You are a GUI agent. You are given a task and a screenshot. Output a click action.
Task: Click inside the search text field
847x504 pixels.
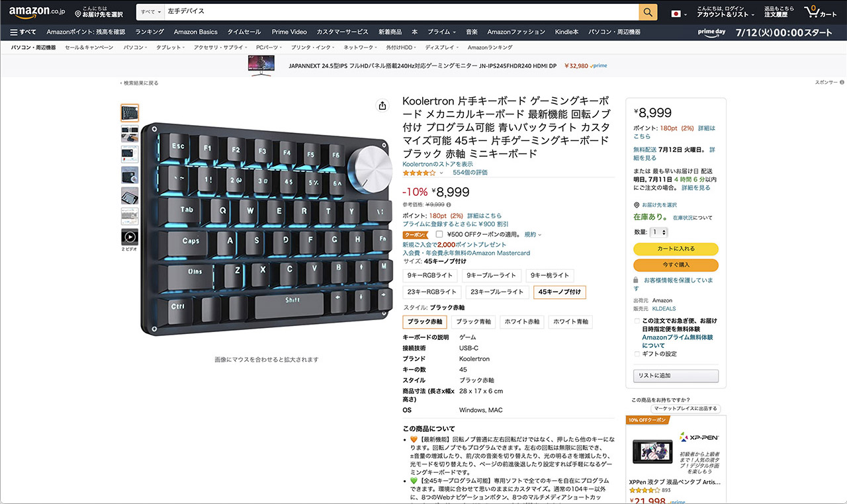[402, 12]
